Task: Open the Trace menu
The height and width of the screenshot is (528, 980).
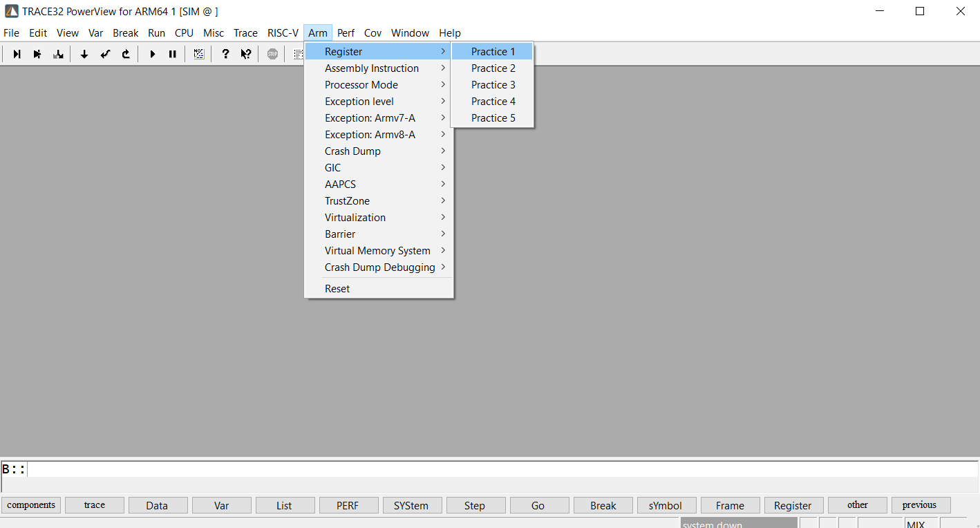Action: [x=245, y=33]
